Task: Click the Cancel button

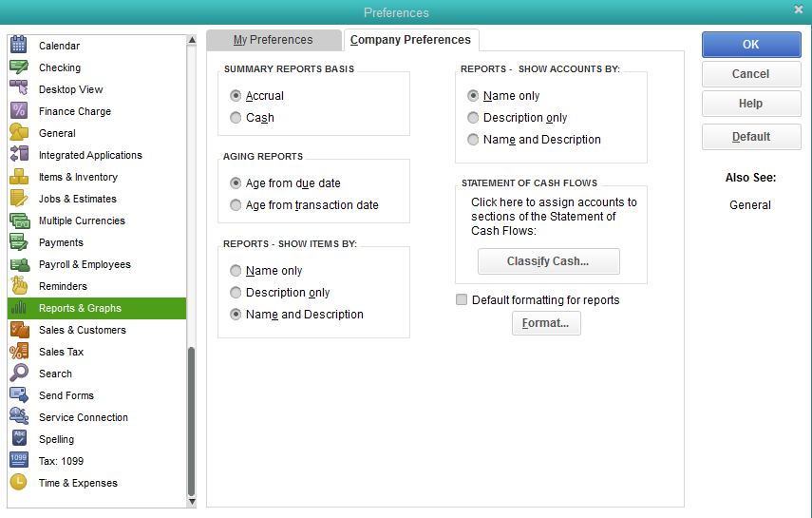Action: pyautogui.click(x=751, y=74)
